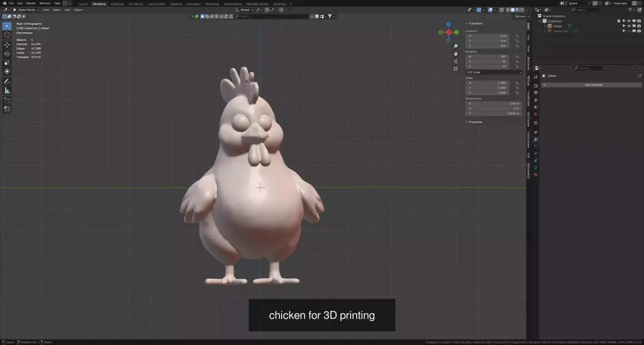
Task: Switch perspective/orthographic grid icon
Action: click(456, 69)
